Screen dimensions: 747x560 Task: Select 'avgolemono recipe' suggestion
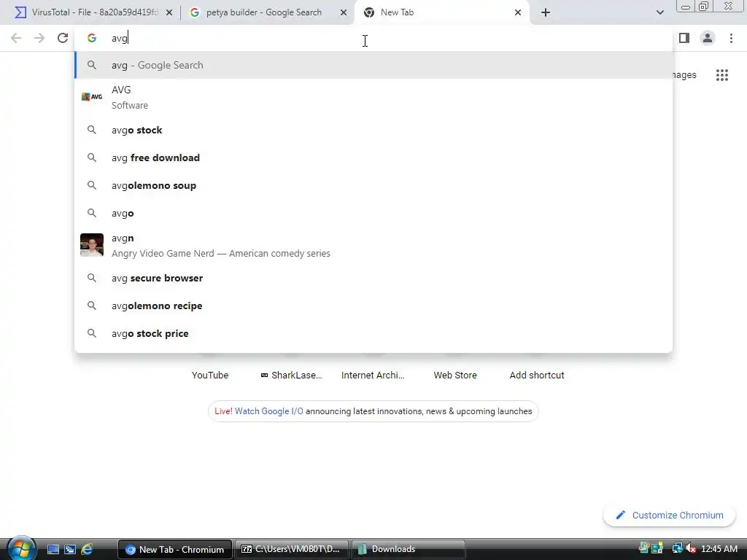[x=373, y=306]
